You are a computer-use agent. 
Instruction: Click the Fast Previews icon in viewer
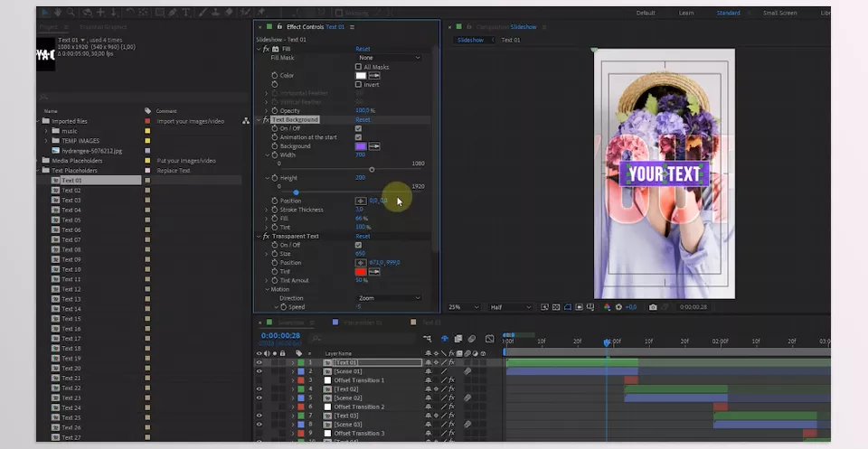(x=544, y=307)
